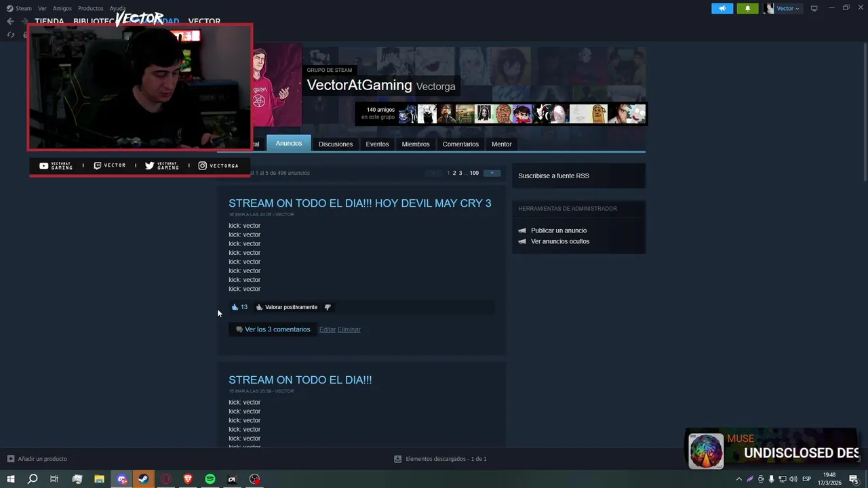The image size is (868, 488).
Task: Switch to the Discusiones tab
Action: (336, 144)
